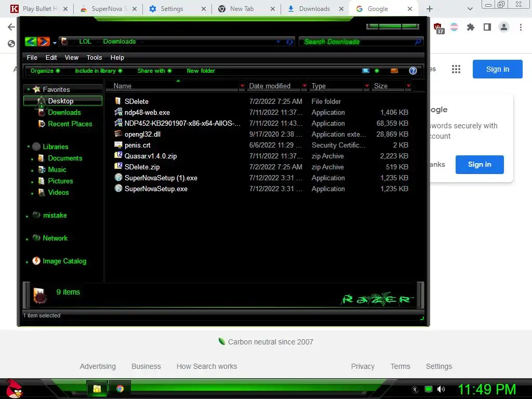
Task: Open a new browser tab with plus button
Action: (x=430, y=9)
